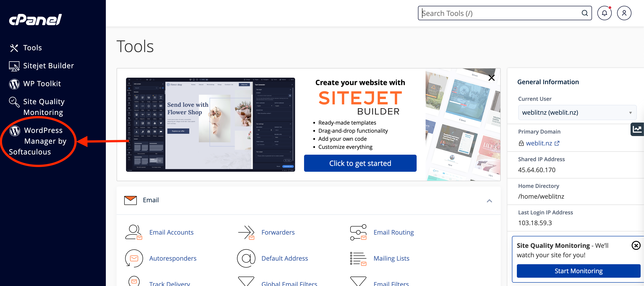Open Site Quality Monitoring sidebar item

click(x=44, y=107)
